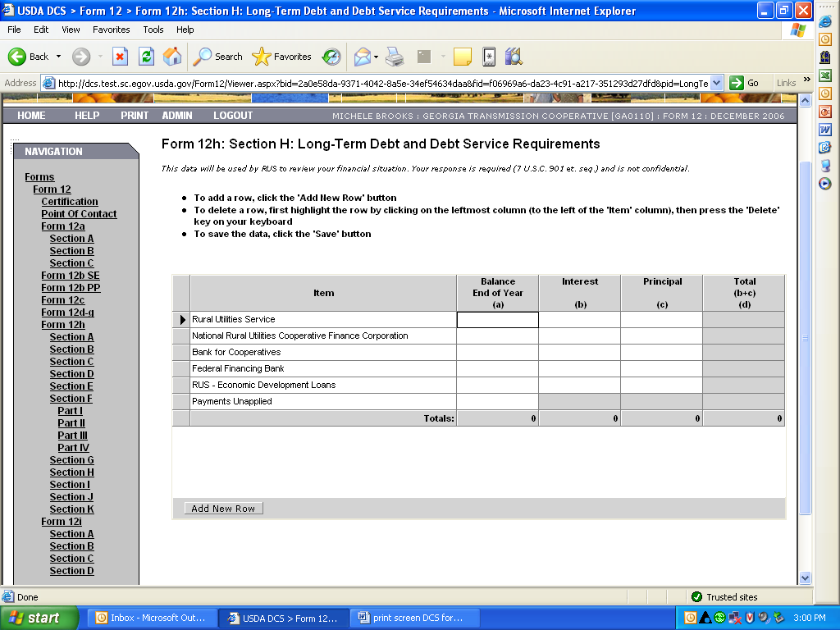This screenshot has width=840, height=630.
Task: Click the Refresh page icon
Action: tap(146, 57)
